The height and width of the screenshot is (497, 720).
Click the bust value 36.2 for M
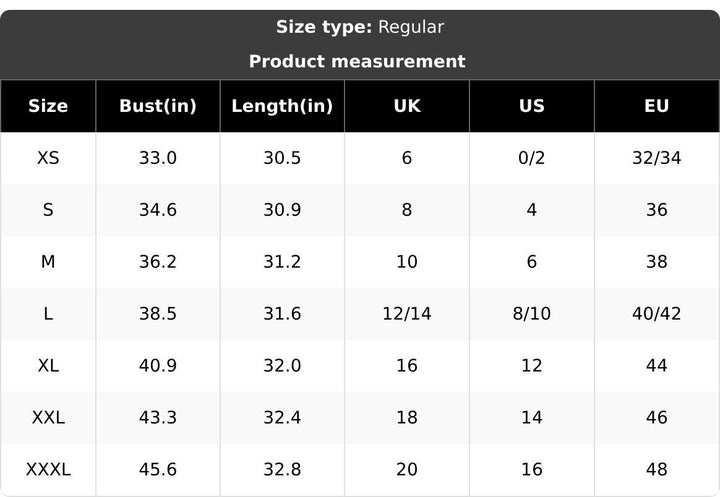(158, 262)
